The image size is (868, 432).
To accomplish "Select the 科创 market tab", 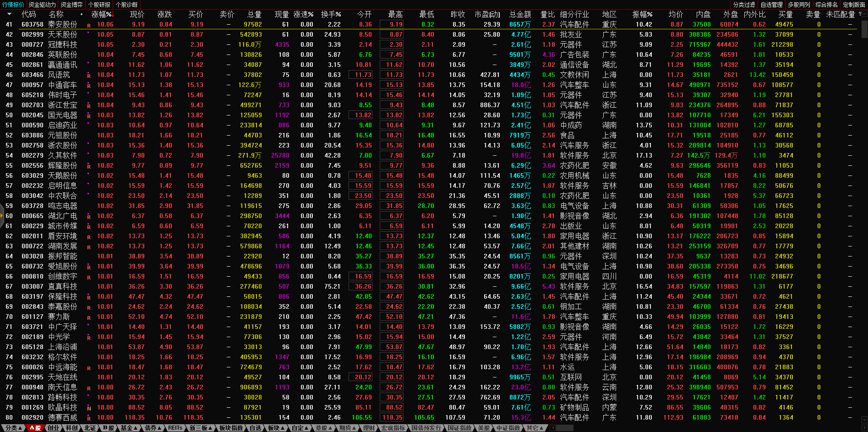I will [72, 428].
